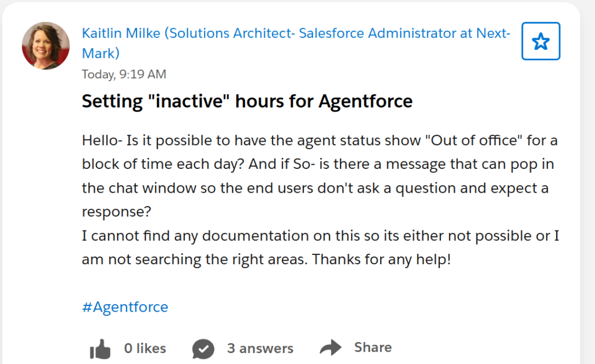Image resolution: width=595 pixels, height=364 pixels.
Task: Click the "Mark)" text under the author name
Action: 101,53
